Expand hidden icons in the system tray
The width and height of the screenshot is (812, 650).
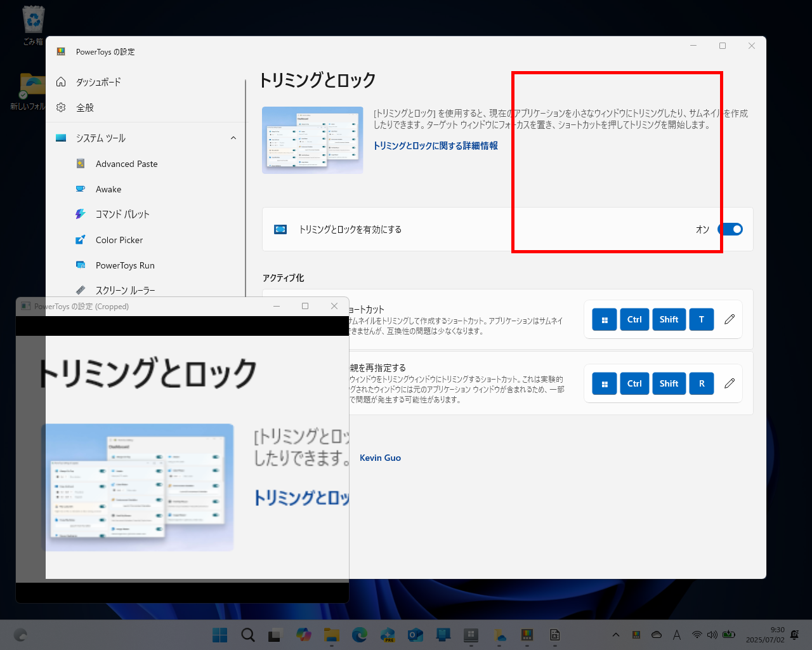615,634
